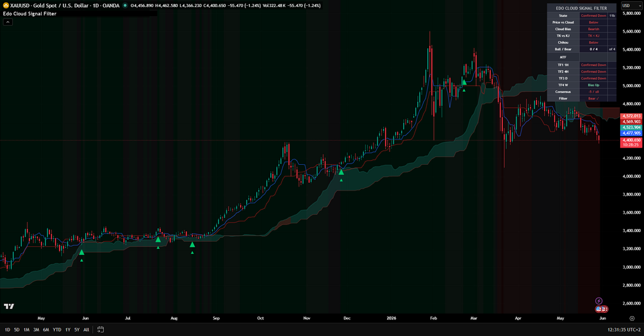Click the Vol 322.48K value in header
The width and height of the screenshot is (644, 336).
274,6
